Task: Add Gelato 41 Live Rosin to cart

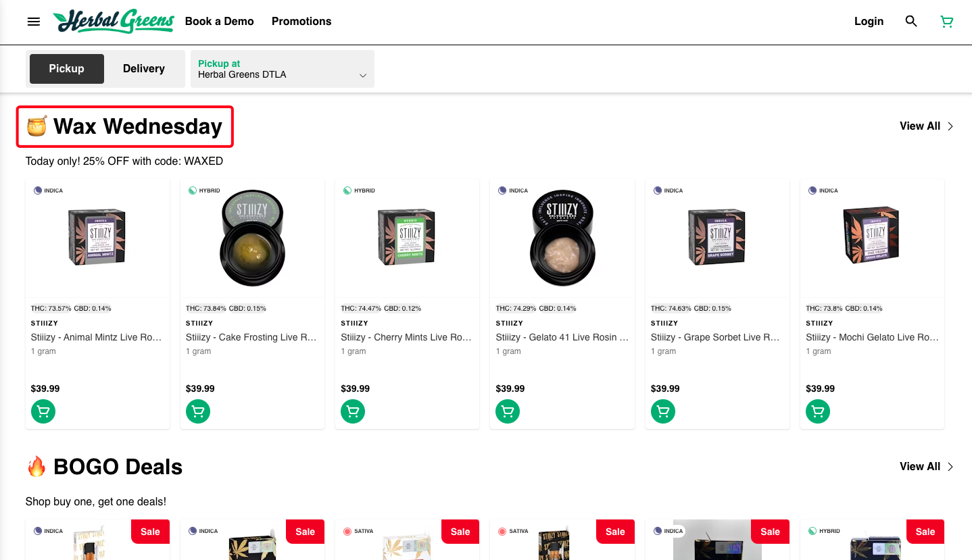Action: point(508,411)
